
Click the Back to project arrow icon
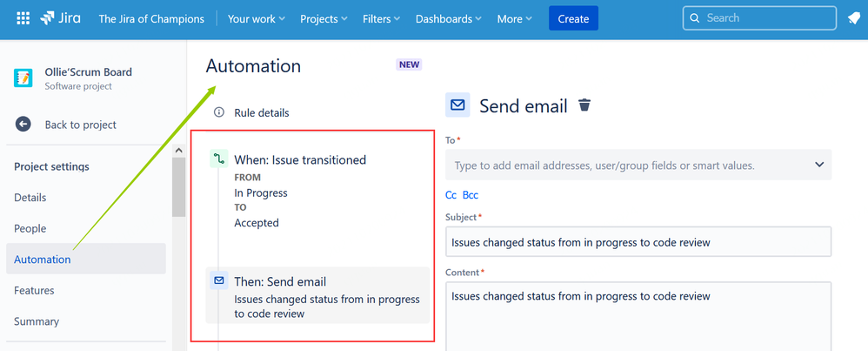click(23, 125)
